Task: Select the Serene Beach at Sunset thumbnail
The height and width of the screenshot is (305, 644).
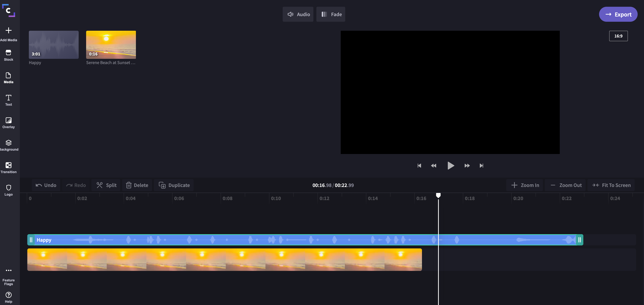Action: pos(111,45)
